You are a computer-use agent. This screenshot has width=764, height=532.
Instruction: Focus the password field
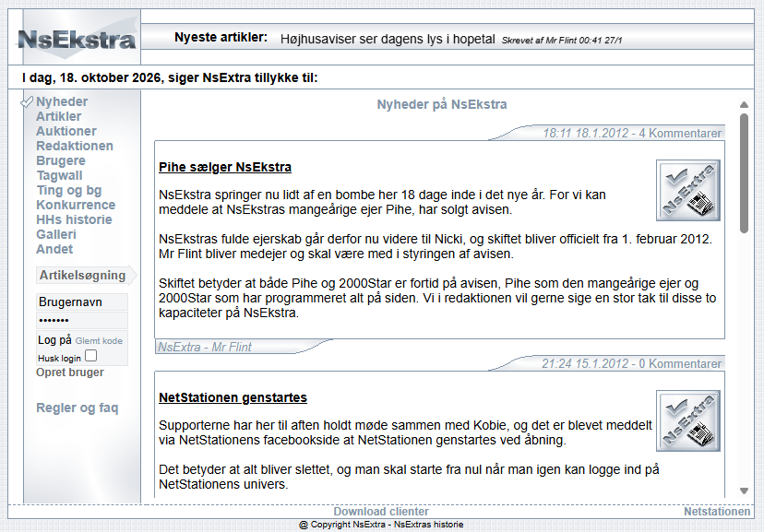click(x=82, y=320)
